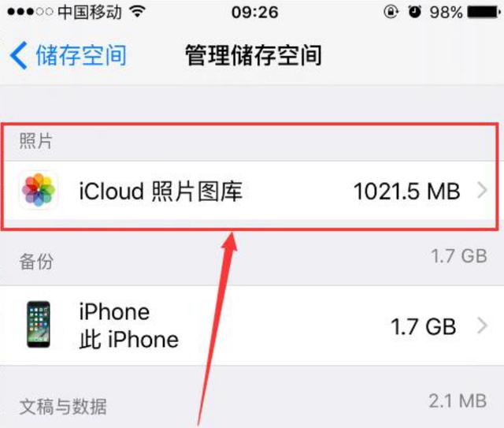504x428 pixels.
Task: Tap the Wi-Fi status icon
Action: tap(138, 12)
